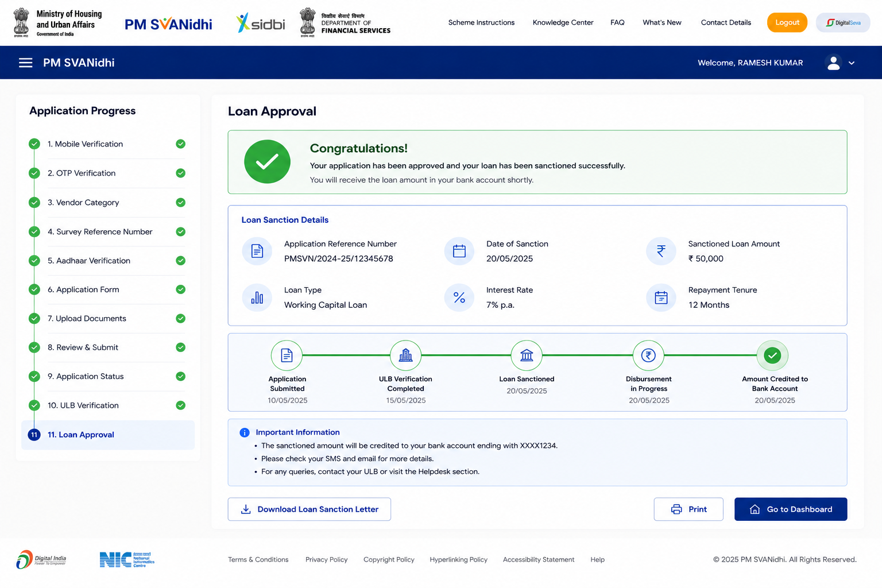Click the ₹ 50,000 sanctioned amount

click(706, 259)
